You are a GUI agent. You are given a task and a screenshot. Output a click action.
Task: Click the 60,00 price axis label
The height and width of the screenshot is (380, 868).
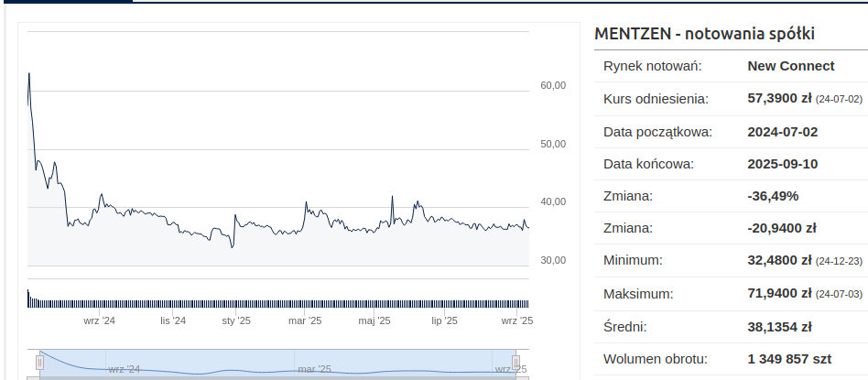[x=553, y=85]
